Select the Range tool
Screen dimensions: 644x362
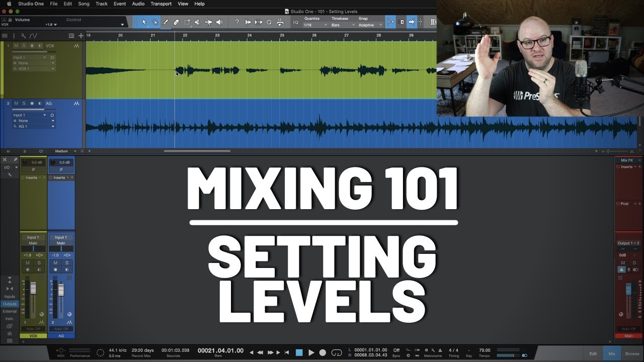(x=155, y=22)
